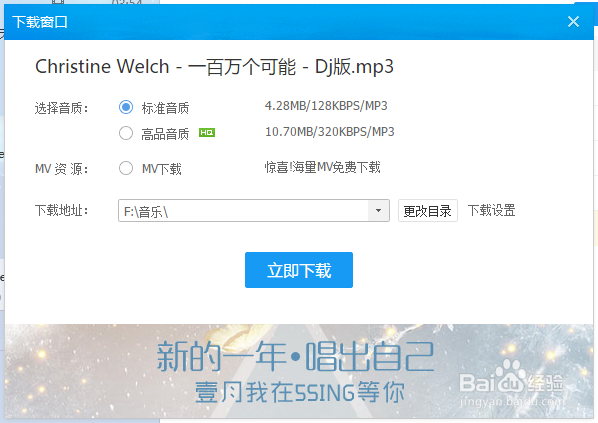Choose the 高品音质 radio option
Viewport: 598px width, 423px height.
click(126, 133)
